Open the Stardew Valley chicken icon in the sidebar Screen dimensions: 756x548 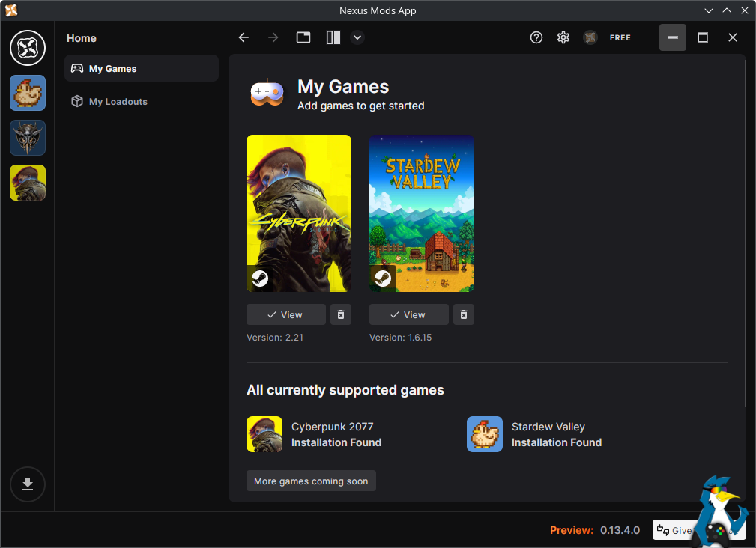(28, 93)
